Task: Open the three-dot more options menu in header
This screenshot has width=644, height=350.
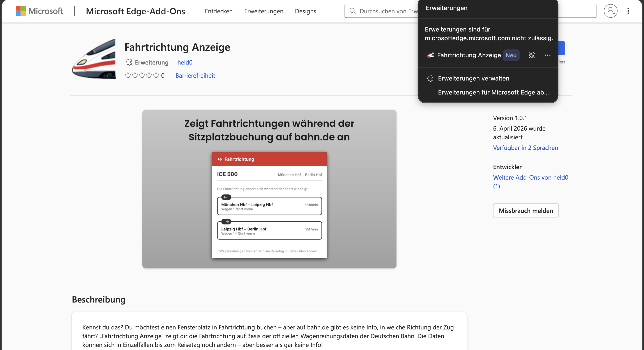Action: click(628, 11)
